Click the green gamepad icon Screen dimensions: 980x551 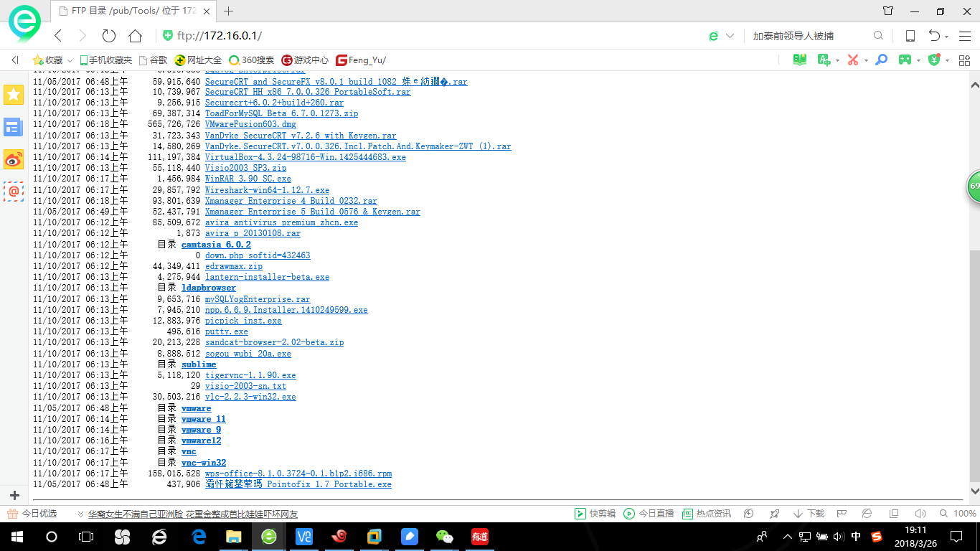click(x=905, y=60)
